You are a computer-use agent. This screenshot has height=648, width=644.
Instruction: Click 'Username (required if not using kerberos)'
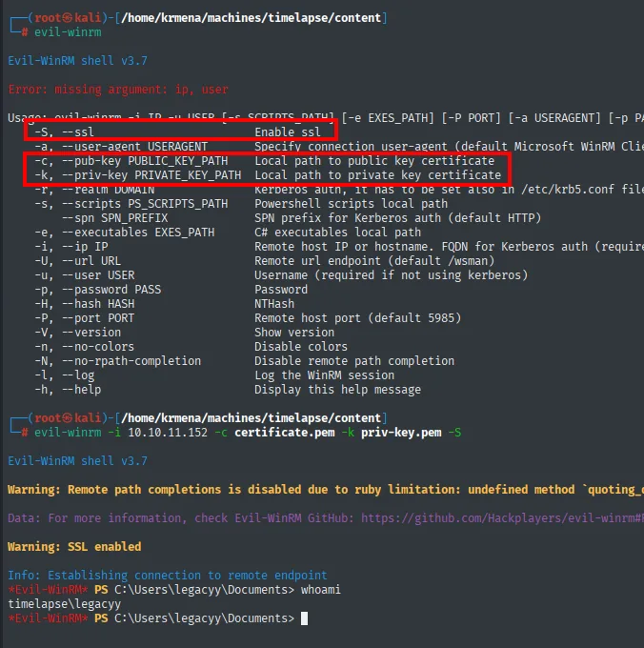pyautogui.click(x=392, y=275)
